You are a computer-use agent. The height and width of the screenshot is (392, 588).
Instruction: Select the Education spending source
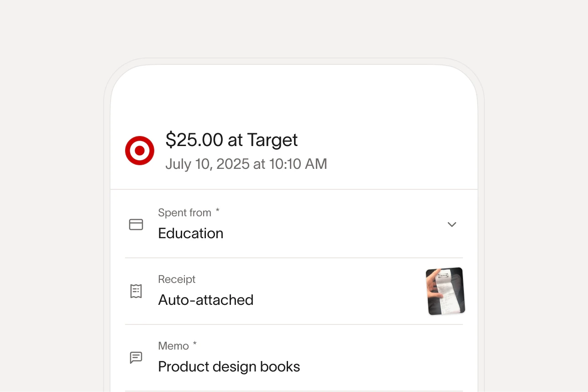coord(190,233)
